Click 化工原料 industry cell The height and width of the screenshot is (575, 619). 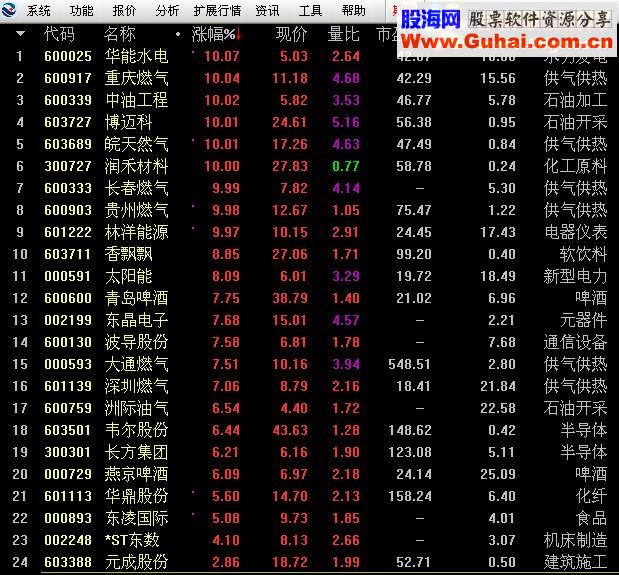click(x=575, y=166)
